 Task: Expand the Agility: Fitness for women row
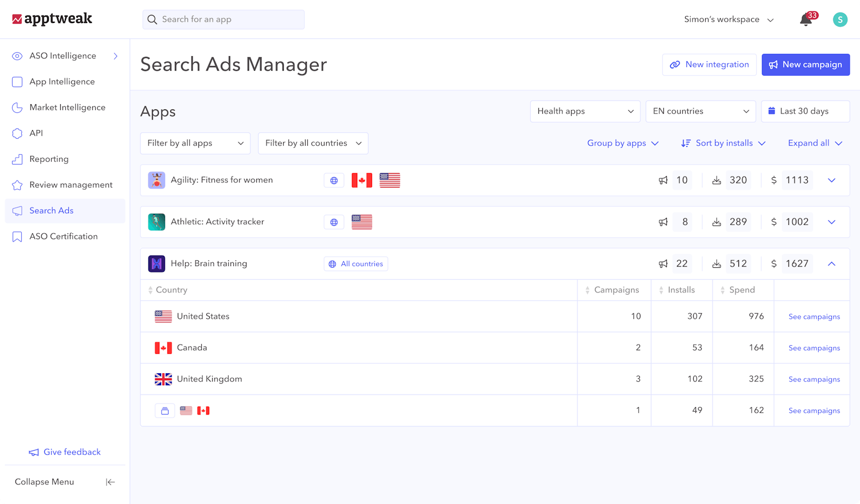(x=832, y=180)
